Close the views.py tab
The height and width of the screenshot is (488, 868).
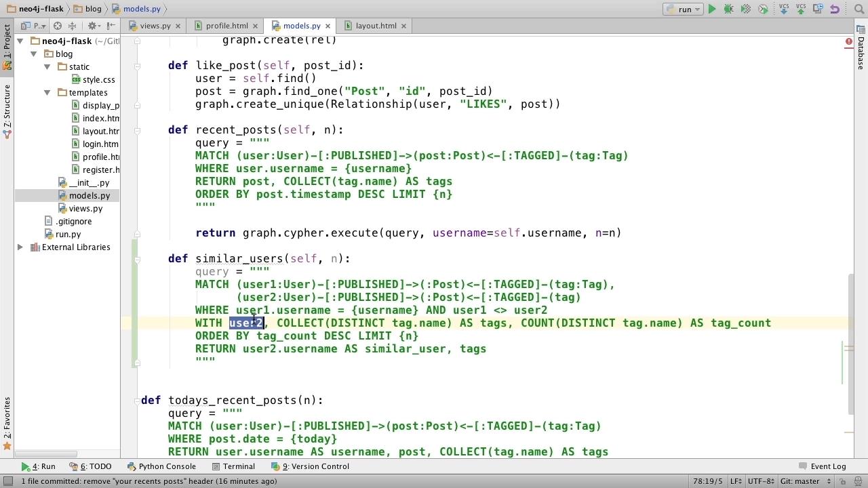tap(178, 26)
